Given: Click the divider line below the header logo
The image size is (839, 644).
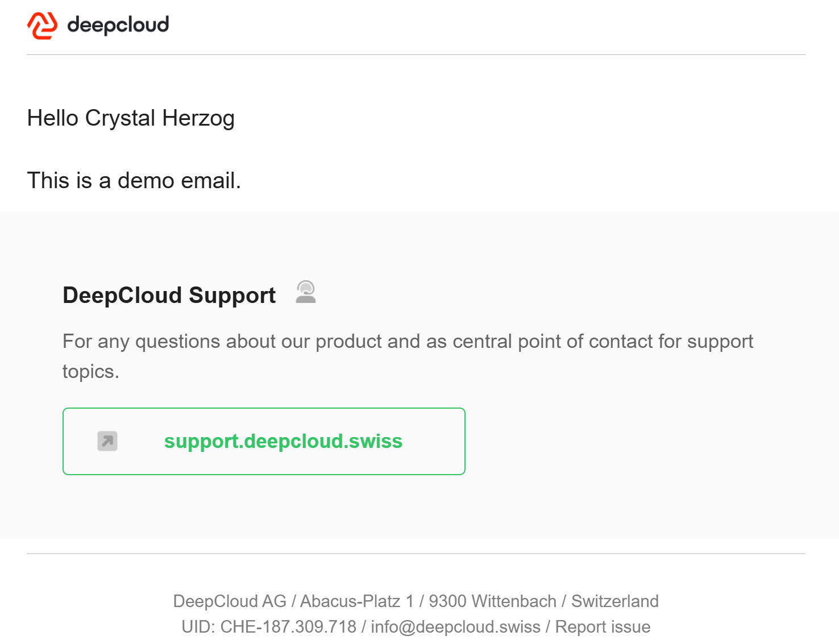Looking at the screenshot, I should coord(416,55).
